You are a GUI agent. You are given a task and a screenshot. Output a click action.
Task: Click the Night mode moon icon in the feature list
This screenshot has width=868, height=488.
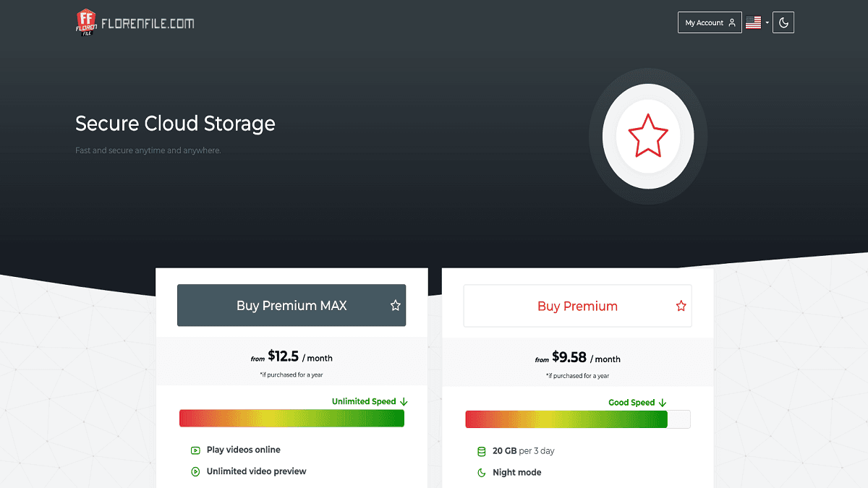tap(482, 473)
